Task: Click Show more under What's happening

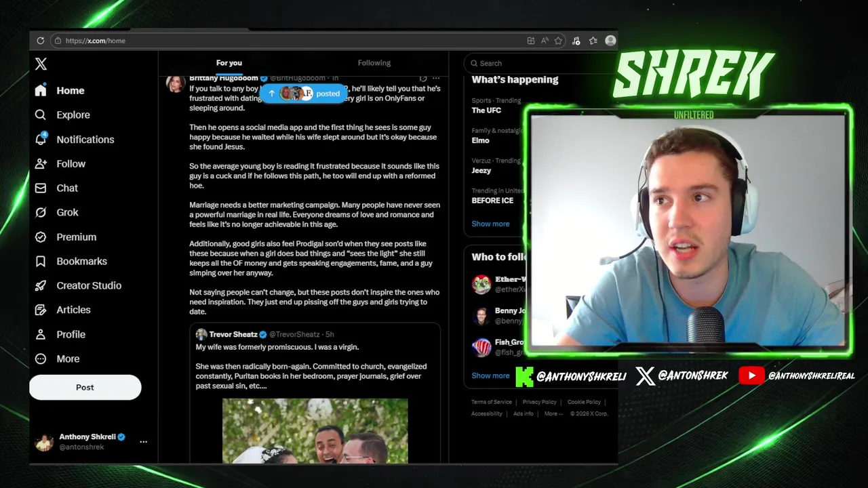Action: 490,224
